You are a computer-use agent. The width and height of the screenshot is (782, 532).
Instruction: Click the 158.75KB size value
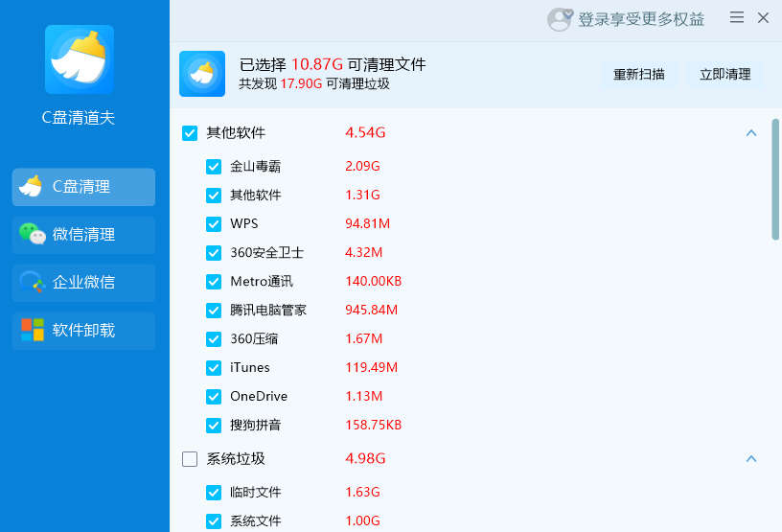point(374,426)
